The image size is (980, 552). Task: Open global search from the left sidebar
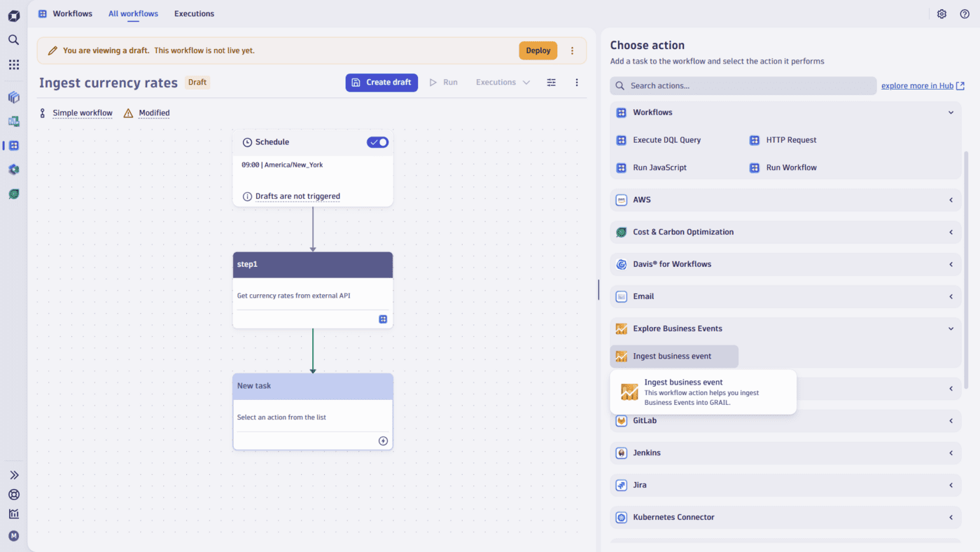tap(13, 40)
